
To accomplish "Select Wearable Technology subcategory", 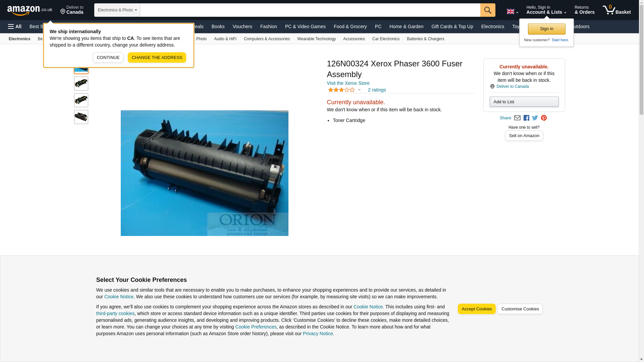I will point(316,39).
